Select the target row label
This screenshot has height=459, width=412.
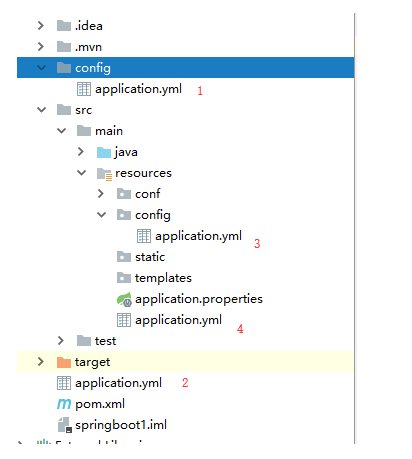click(92, 362)
